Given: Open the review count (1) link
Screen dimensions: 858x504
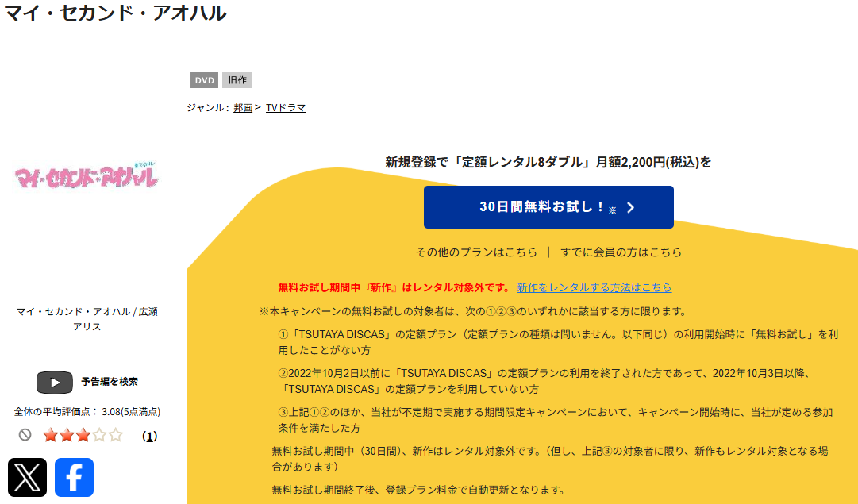Looking at the screenshot, I should (x=149, y=437).
